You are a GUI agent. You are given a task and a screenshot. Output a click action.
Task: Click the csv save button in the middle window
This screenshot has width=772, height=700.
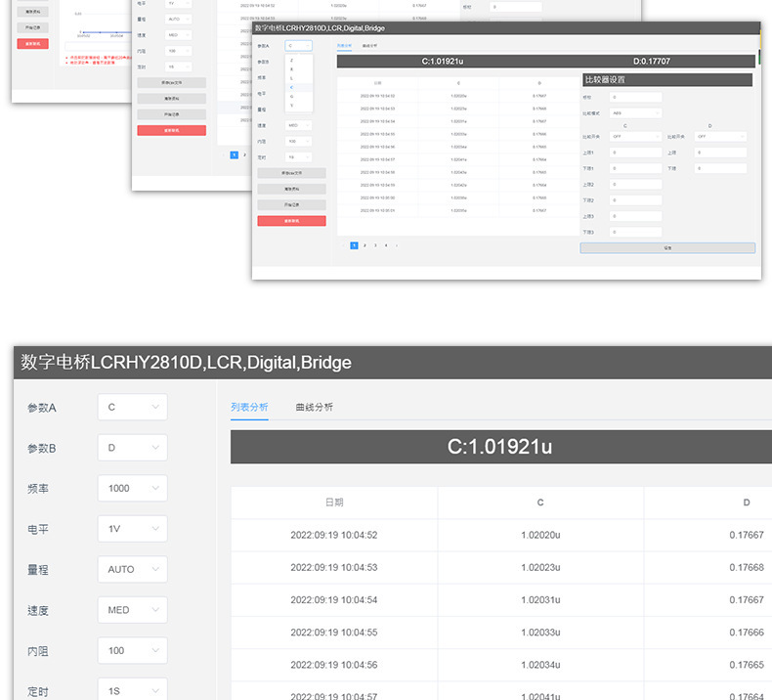click(171, 83)
